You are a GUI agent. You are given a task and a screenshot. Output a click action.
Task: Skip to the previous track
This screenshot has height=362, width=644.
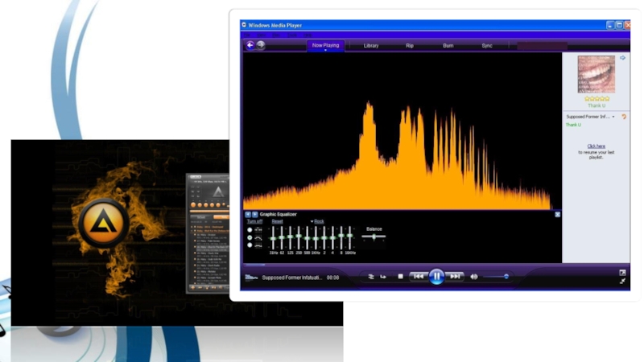click(418, 277)
